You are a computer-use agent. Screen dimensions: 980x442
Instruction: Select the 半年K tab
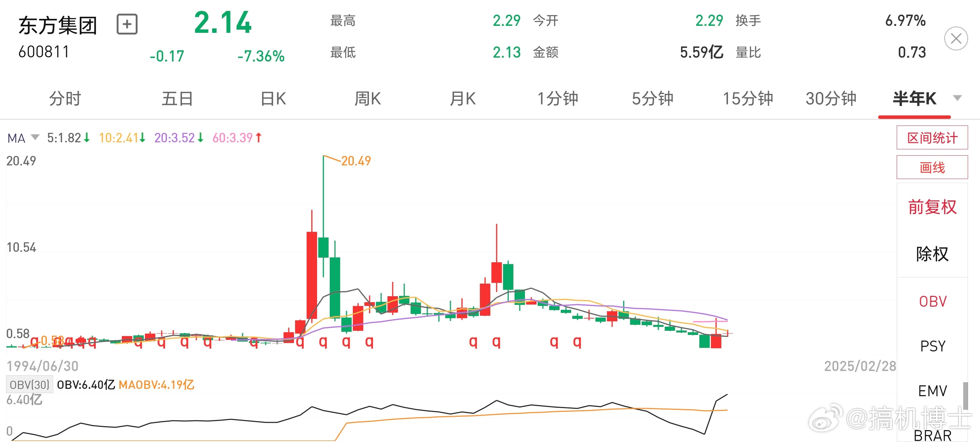tap(915, 99)
